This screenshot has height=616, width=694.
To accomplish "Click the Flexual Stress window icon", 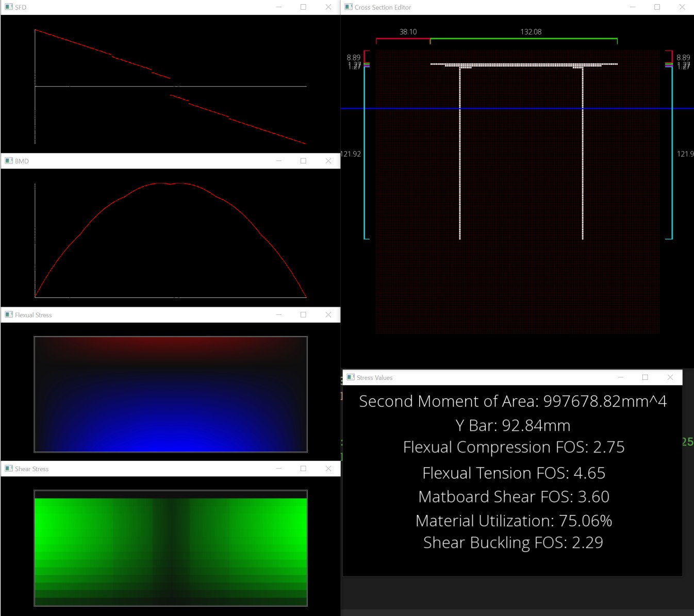I will (x=9, y=314).
